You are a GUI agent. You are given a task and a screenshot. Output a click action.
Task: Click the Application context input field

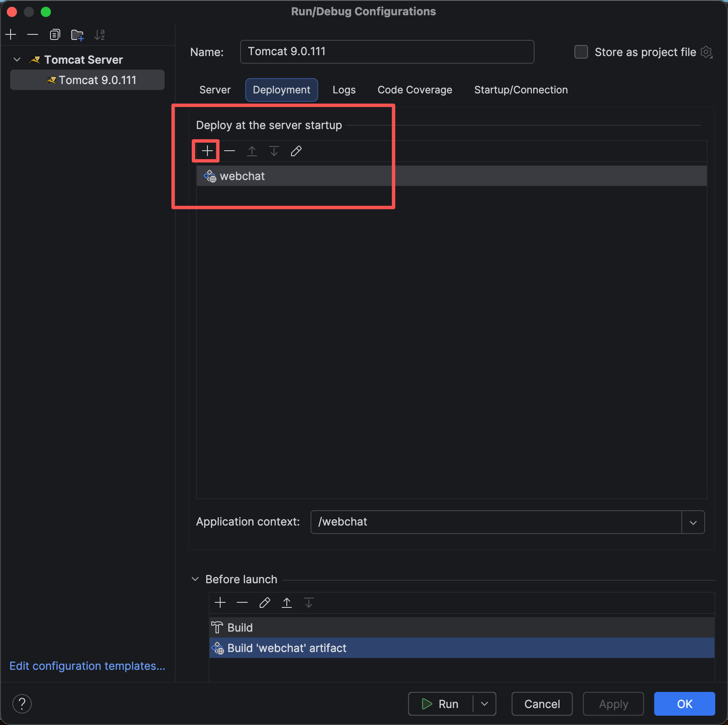point(496,522)
